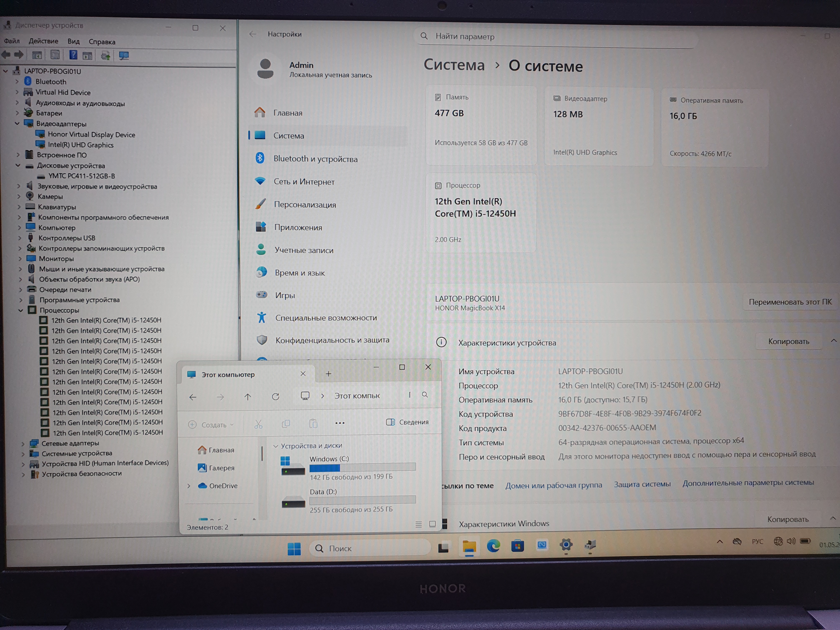840x630 pixels.
Task: Switch to details list view in Explorer status bar
Action: coord(419,524)
